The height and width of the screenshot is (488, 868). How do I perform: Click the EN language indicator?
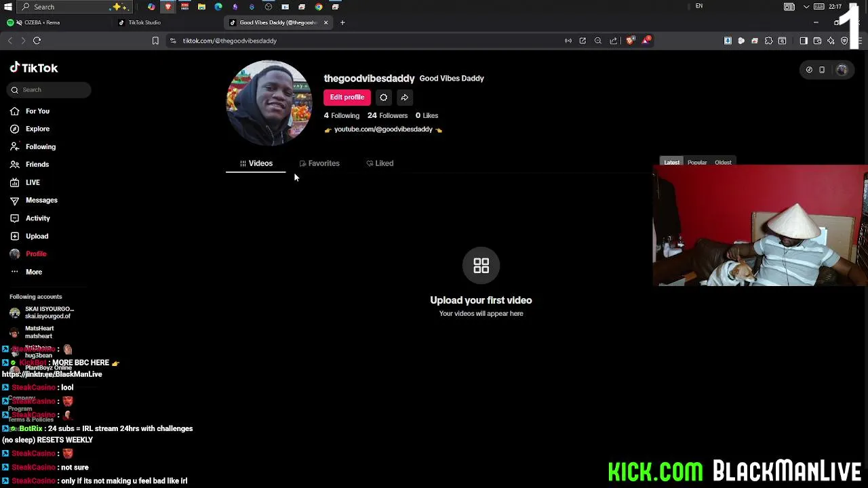698,6
